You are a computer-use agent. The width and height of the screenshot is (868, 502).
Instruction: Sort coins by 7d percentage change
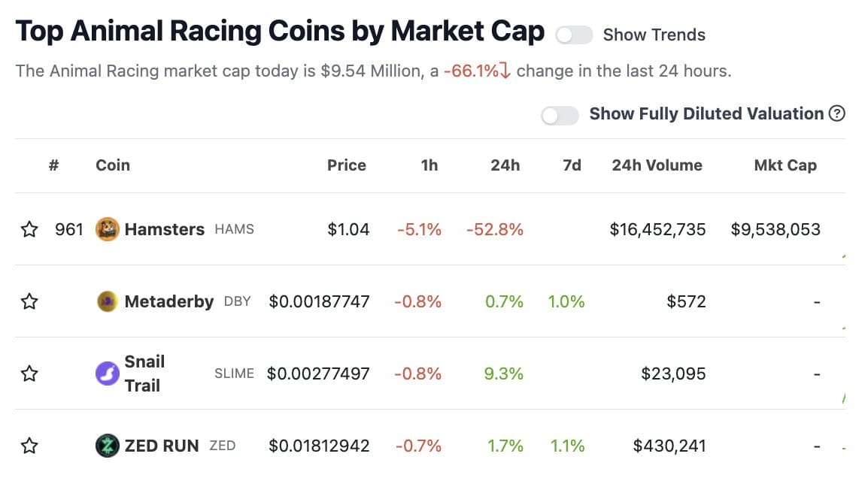pos(571,165)
